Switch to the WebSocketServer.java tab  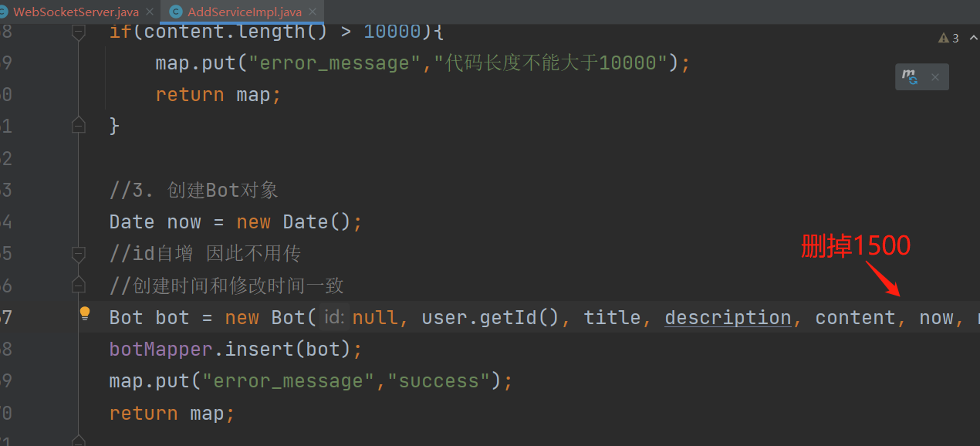pyautogui.click(x=76, y=12)
